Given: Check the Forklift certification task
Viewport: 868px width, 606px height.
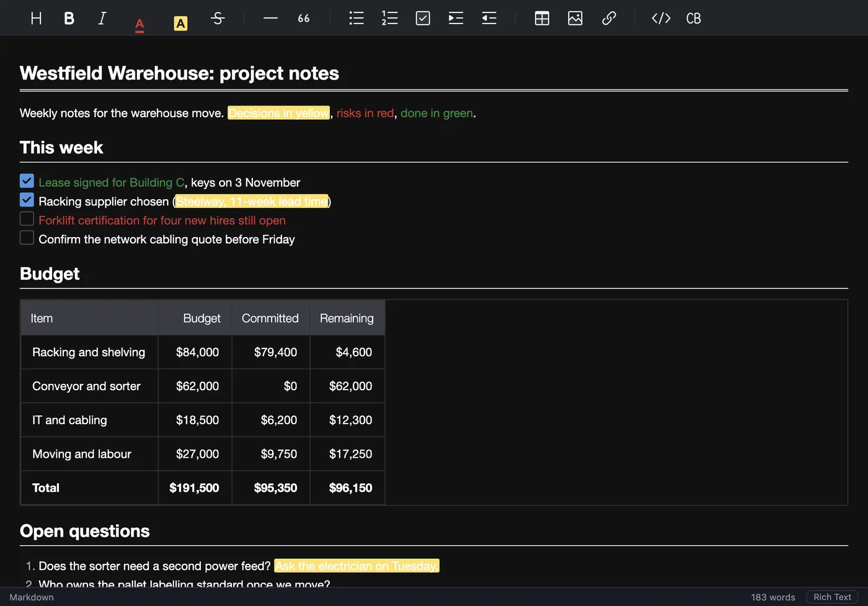Looking at the screenshot, I should 27,218.
